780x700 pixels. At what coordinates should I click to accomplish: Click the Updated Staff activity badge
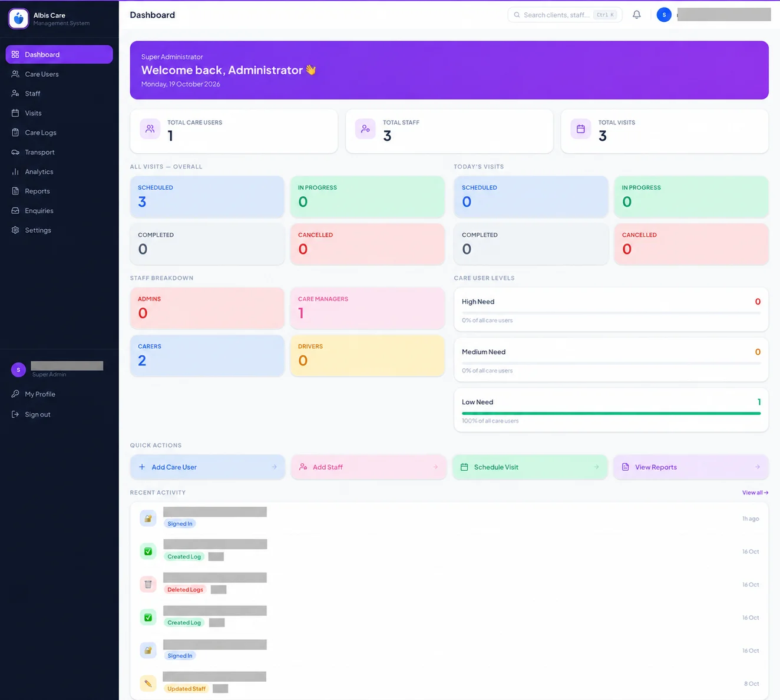coord(186,688)
